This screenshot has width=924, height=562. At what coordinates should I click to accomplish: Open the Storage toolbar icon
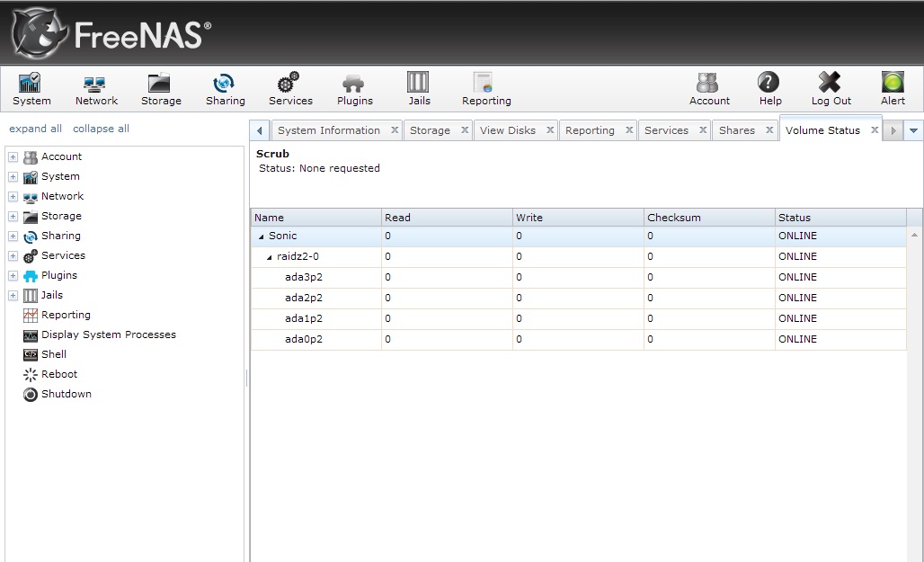[161, 89]
